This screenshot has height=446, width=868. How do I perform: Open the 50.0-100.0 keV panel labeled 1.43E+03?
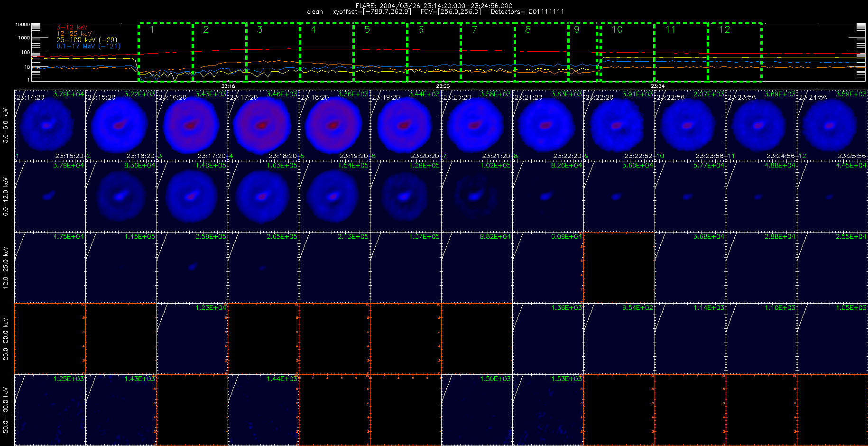pyautogui.click(x=121, y=410)
